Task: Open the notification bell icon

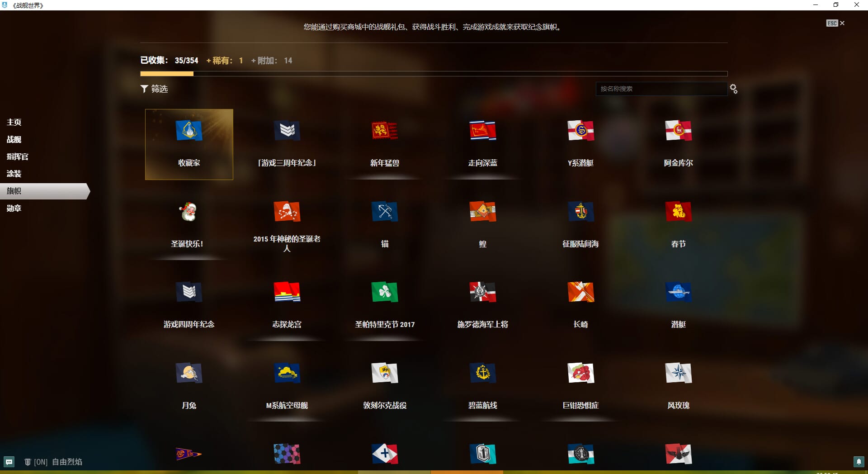Action: point(859,462)
